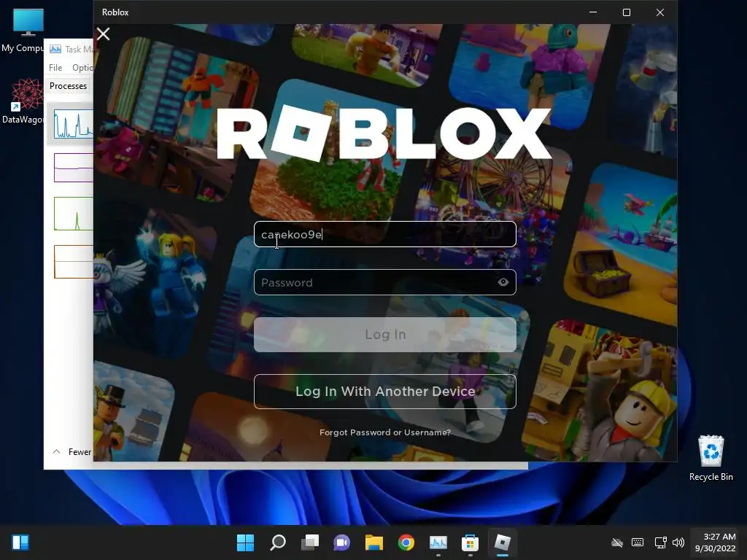Click the username field containing canekoo9e
Image resolution: width=747 pixels, height=560 pixels.
(x=385, y=234)
